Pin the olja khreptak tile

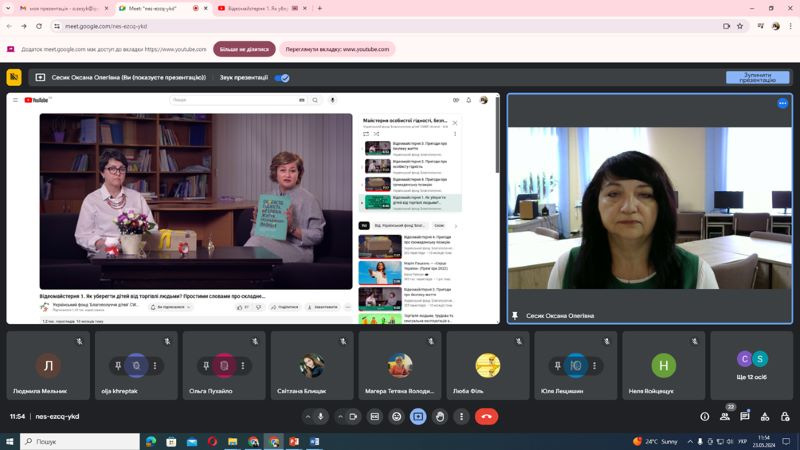118,366
